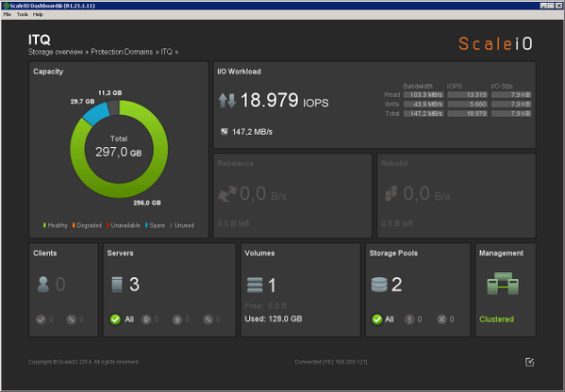Click the 29,7 GB capacity label
The height and width of the screenshot is (392, 565).
coord(82,102)
